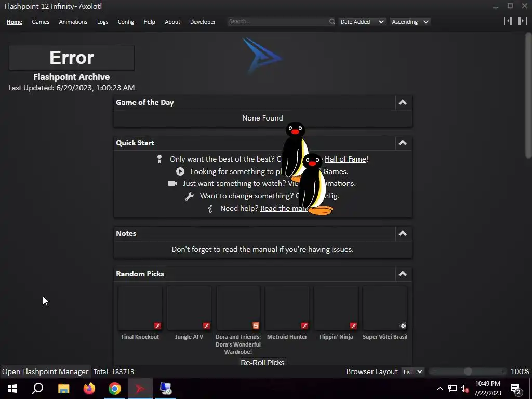Viewport: 532px width, 399px height.
Task: Open the Animations tab
Action: pyautogui.click(x=73, y=22)
